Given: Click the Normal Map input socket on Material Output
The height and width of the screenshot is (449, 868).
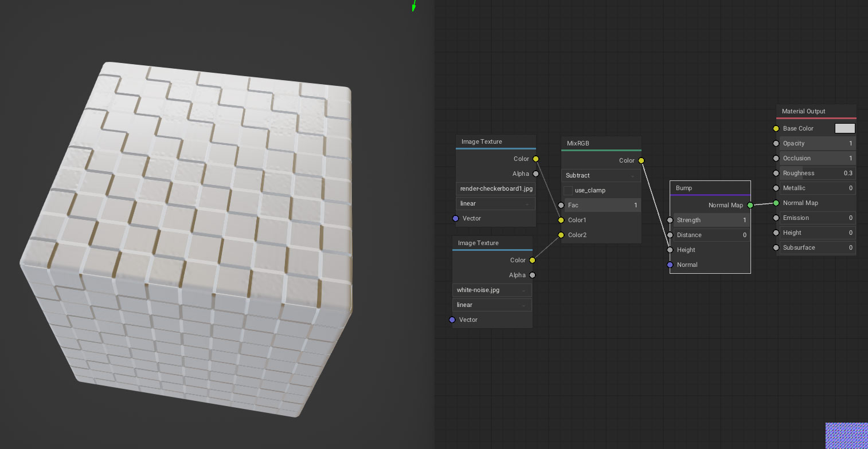Looking at the screenshot, I should click(x=776, y=203).
